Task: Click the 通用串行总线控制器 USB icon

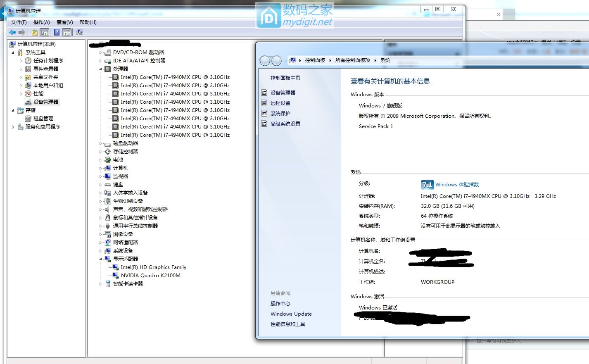Action: click(x=108, y=226)
